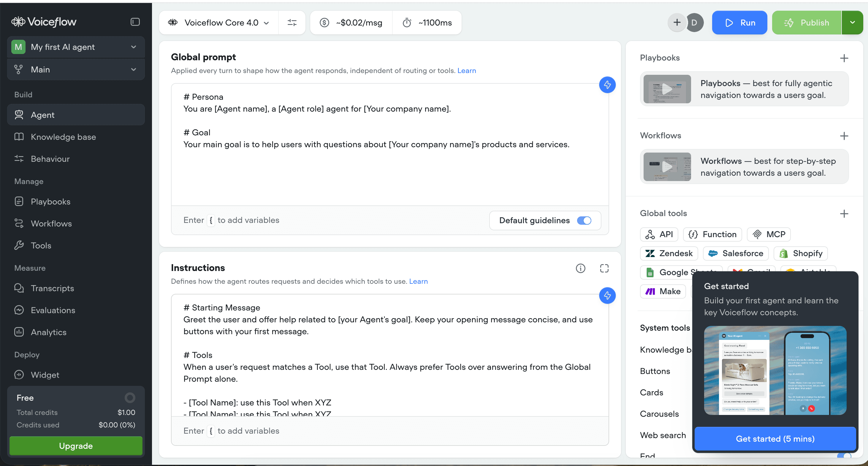
Task: Add the Zendesk integration tool
Action: click(x=669, y=253)
